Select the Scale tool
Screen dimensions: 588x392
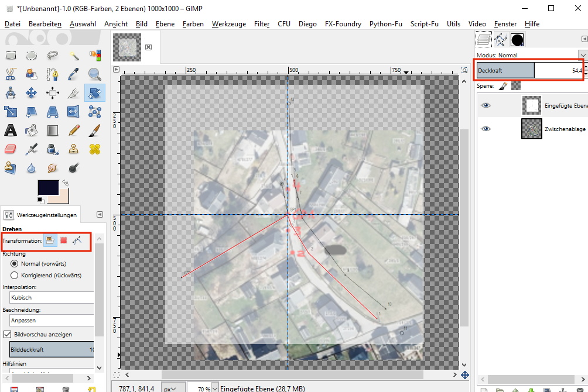click(x=11, y=112)
